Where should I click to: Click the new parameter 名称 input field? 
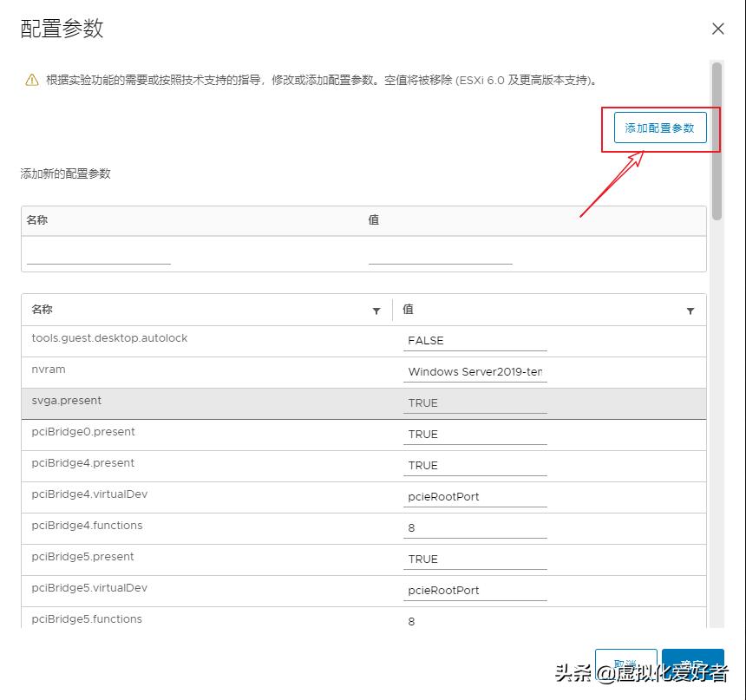click(x=98, y=256)
